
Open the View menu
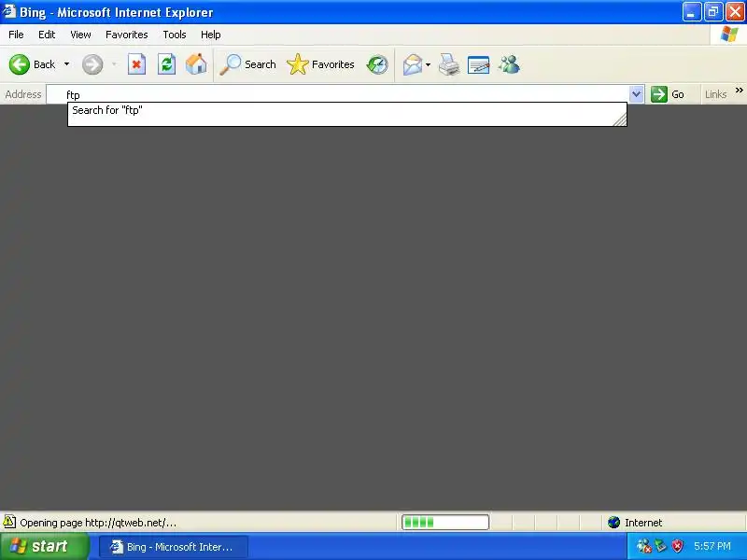click(80, 35)
